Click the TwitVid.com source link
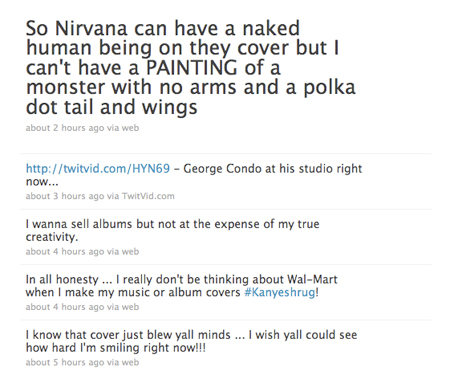Image resolution: width=450 pixels, height=371 pixels. (148, 196)
